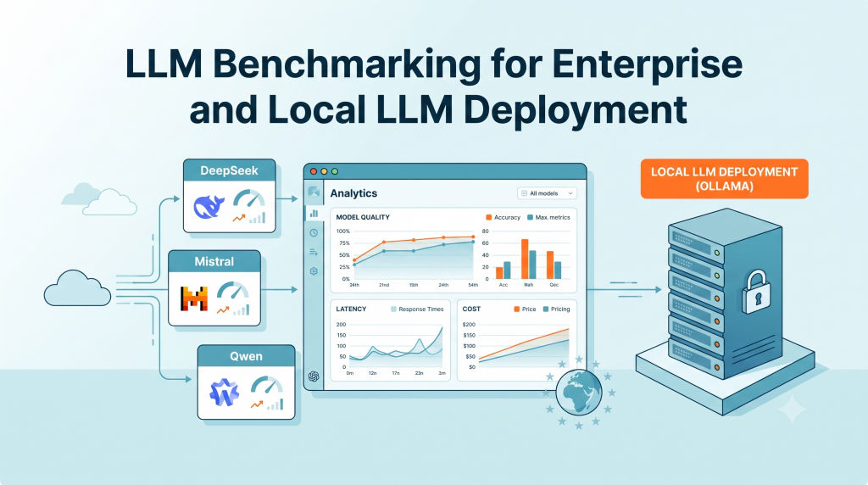Viewport: 868px width, 485px height.
Task: Click the $200 y-axis label
Action: 469,325
